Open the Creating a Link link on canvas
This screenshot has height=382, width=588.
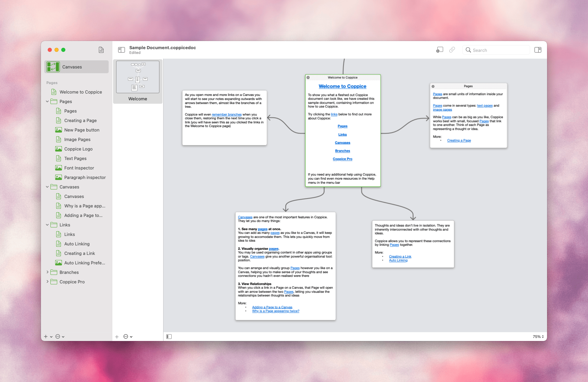click(400, 257)
